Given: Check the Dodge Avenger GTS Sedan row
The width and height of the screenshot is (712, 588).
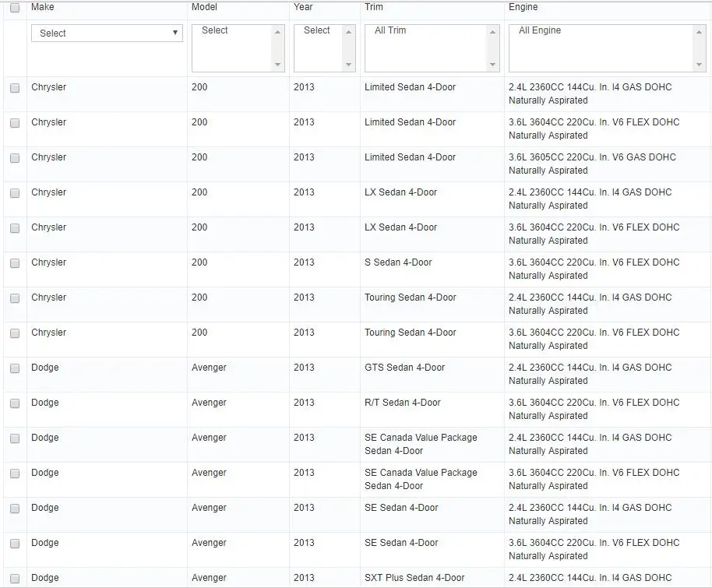Looking at the screenshot, I should pos(15,368).
